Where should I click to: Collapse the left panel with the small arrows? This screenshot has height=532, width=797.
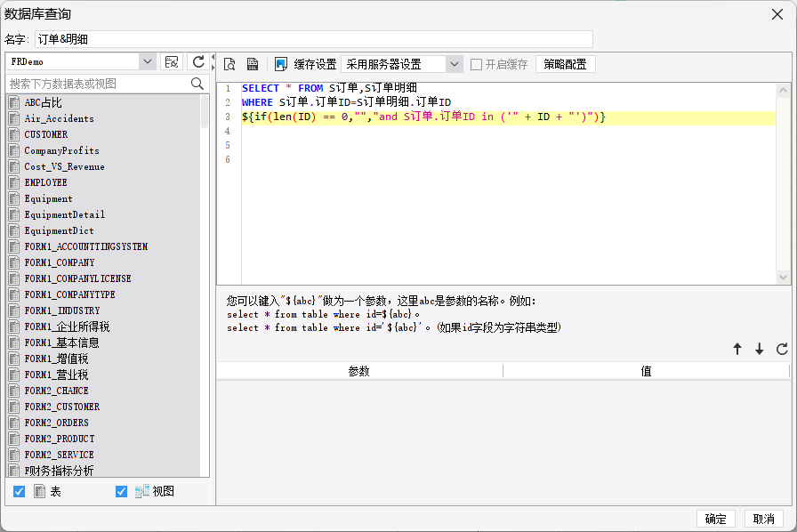coord(213,62)
